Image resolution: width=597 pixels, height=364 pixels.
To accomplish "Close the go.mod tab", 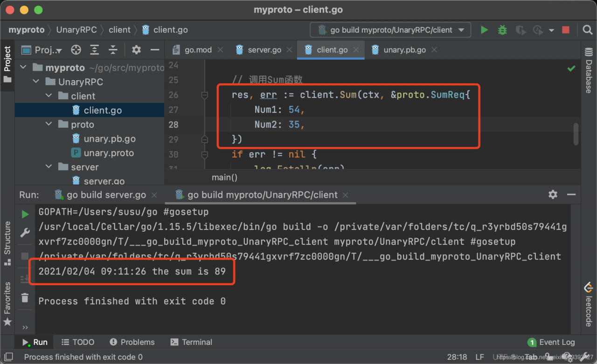I will pyautogui.click(x=221, y=50).
